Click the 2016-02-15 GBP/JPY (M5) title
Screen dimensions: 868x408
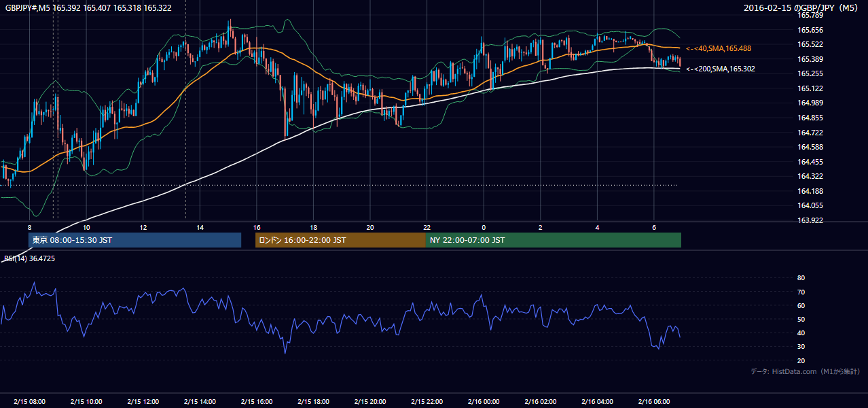pos(803,8)
